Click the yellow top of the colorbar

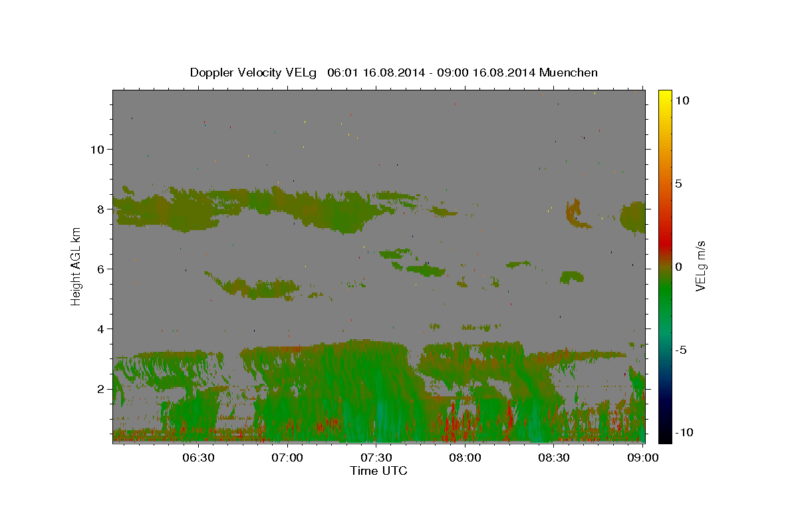click(x=665, y=96)
